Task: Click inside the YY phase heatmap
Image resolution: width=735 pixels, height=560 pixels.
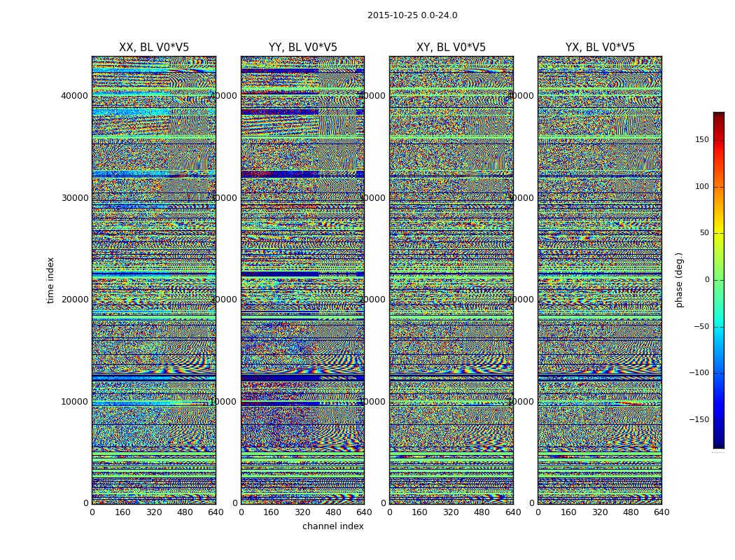Action: tap(303, 280)
